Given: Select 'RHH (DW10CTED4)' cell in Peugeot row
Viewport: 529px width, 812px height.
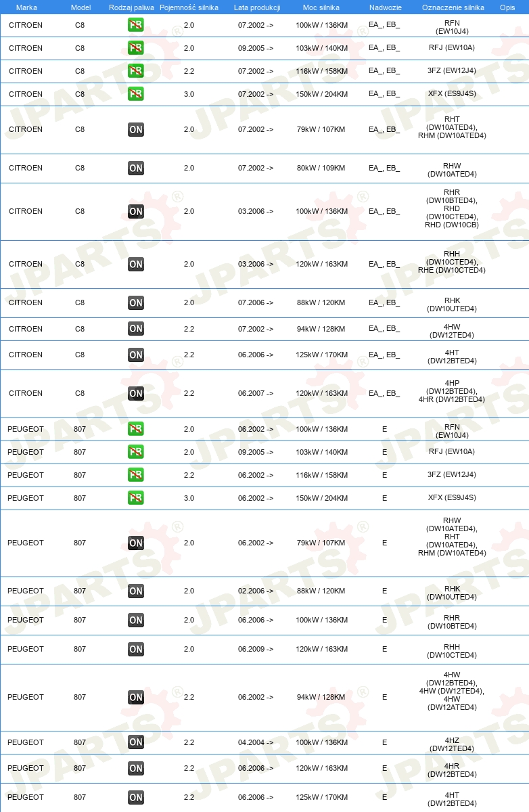Looking at the screenshot, I should (x=452, y=651).
